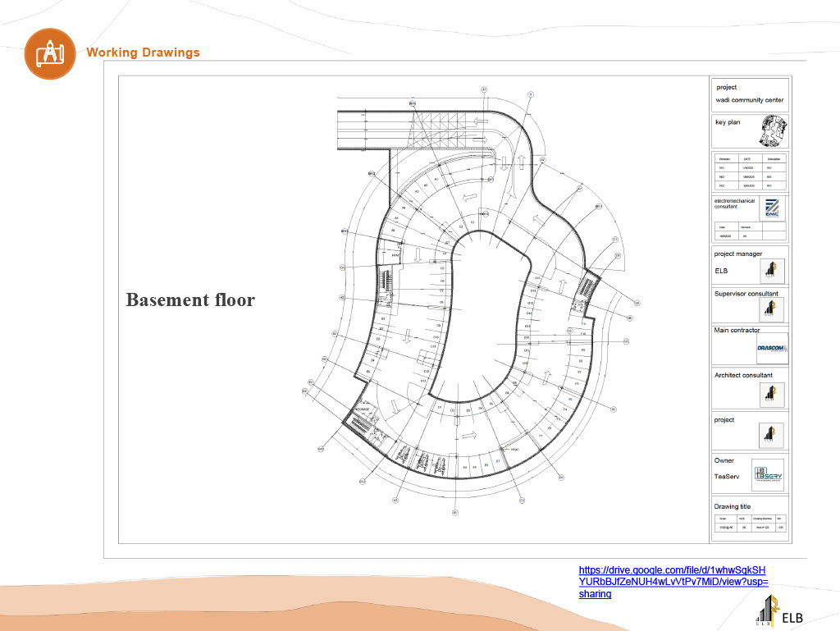Click the ELB logo beside project manager

pyautogui.click(x=772, y=270)
